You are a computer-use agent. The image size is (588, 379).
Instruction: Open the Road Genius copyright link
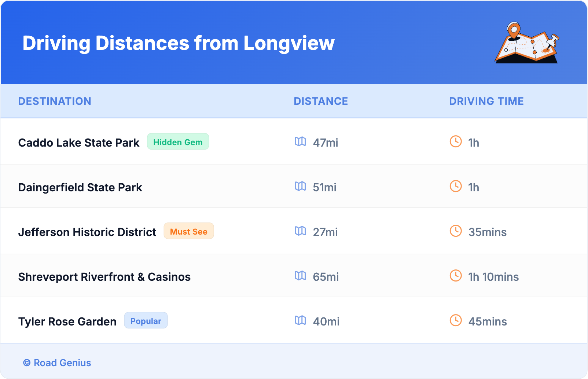coord(57,363)
